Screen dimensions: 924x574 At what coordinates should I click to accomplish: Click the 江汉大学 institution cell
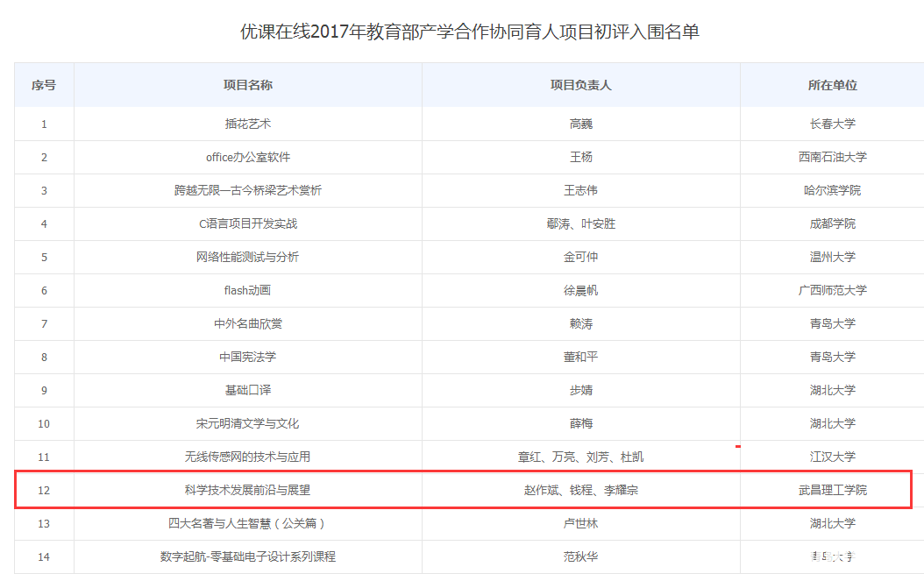click(832, 457)
